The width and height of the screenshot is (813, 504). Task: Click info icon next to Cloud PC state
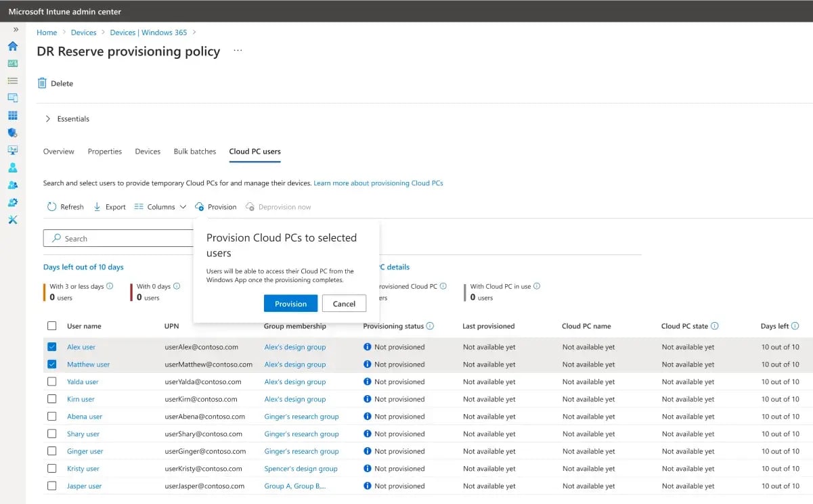coord(715,326)
